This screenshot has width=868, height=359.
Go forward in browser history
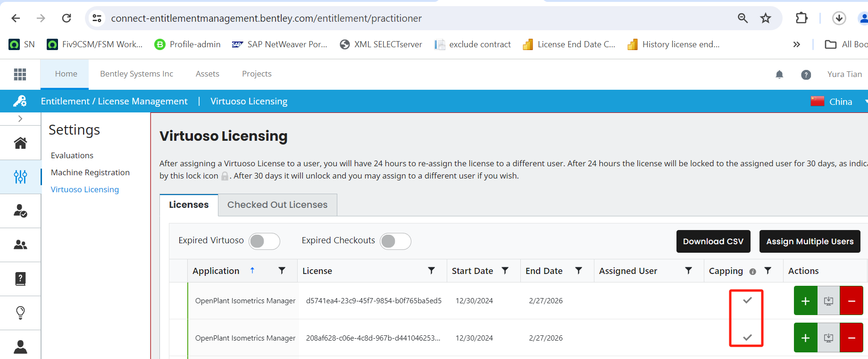tap(41, 18)
